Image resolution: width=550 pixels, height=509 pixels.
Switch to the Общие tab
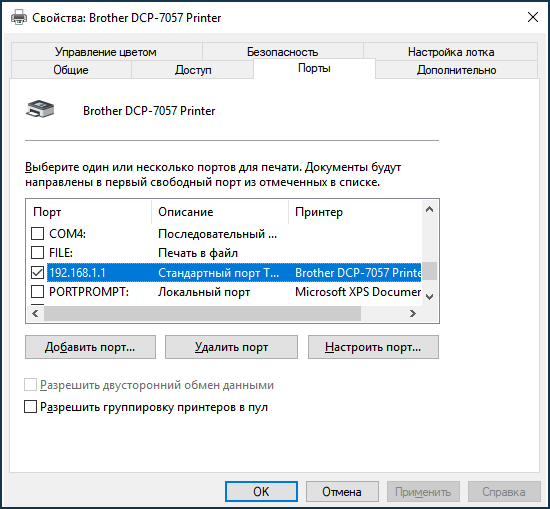[x=71, y=69]
